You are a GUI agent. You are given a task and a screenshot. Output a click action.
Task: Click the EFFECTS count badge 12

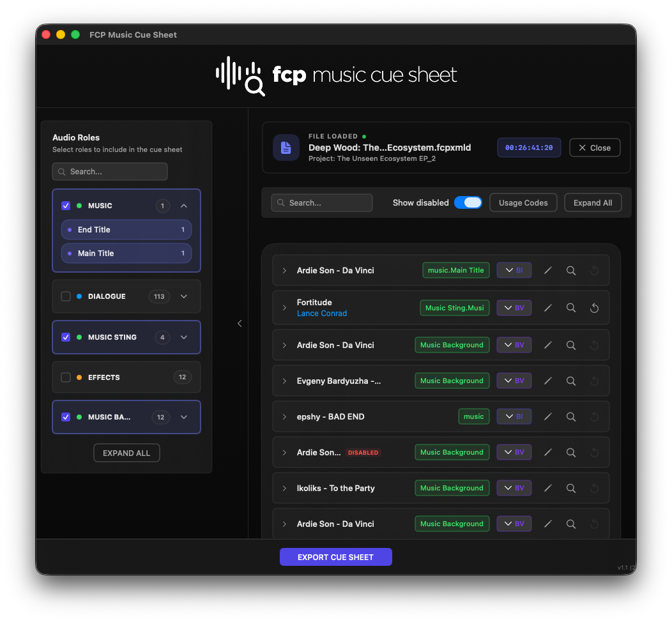[x=182, y=377]
